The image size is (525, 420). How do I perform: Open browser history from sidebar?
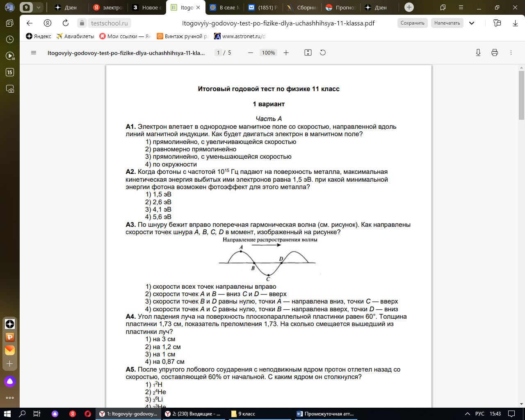(x=10, y=39)
